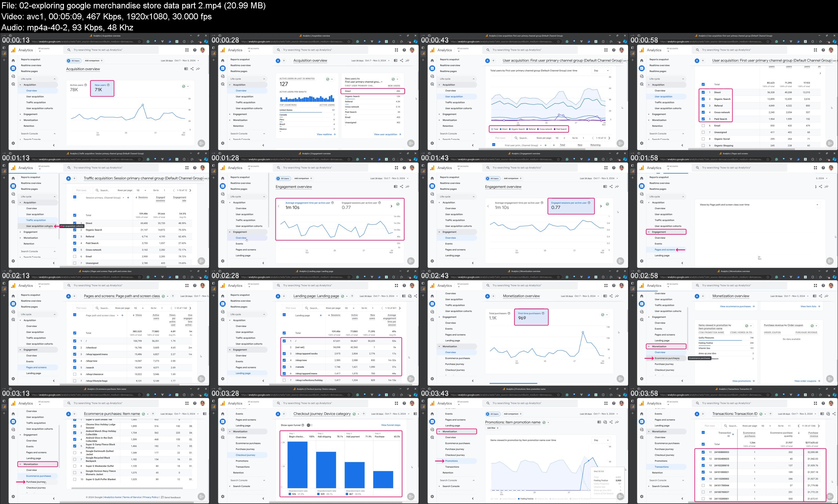Open the profile avatar in the 00:01:58 frame

click(x=831, y=168)
